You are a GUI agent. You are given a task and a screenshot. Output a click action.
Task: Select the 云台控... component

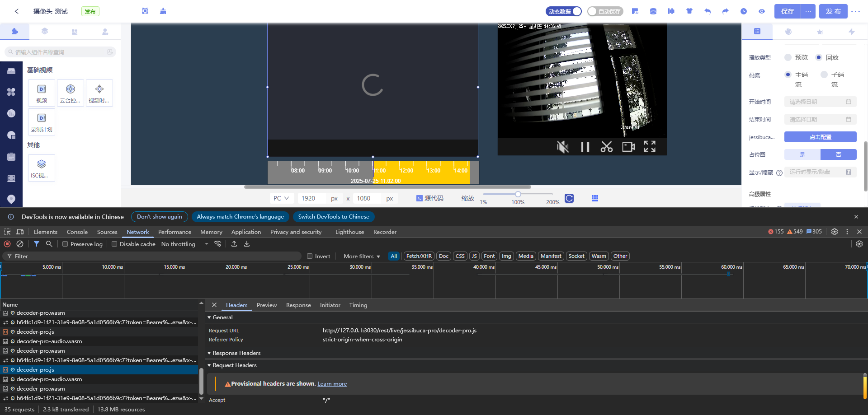pos(70,93)
